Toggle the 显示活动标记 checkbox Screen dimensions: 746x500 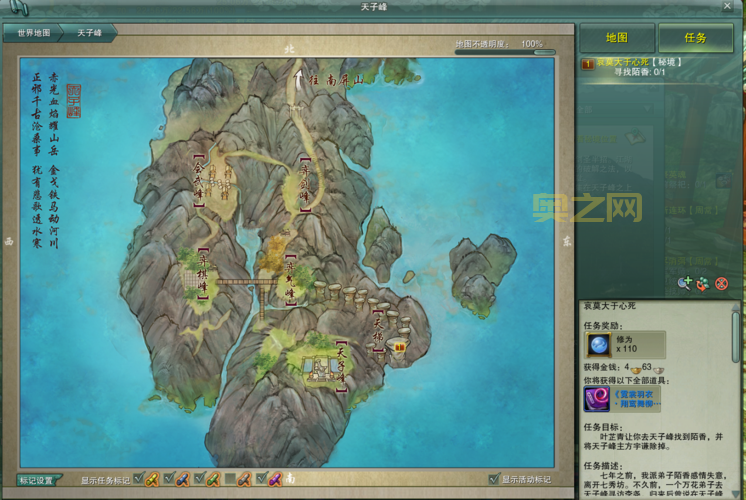click(x=492, y=479)
